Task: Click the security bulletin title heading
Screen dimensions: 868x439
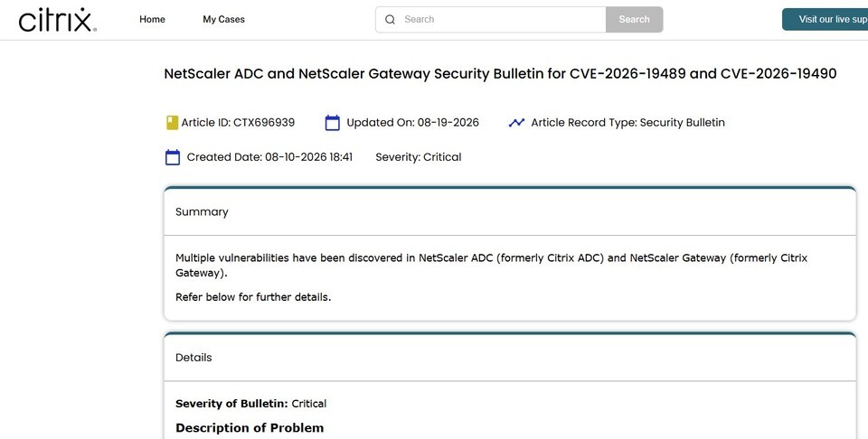Action: (x=500, y=73)
